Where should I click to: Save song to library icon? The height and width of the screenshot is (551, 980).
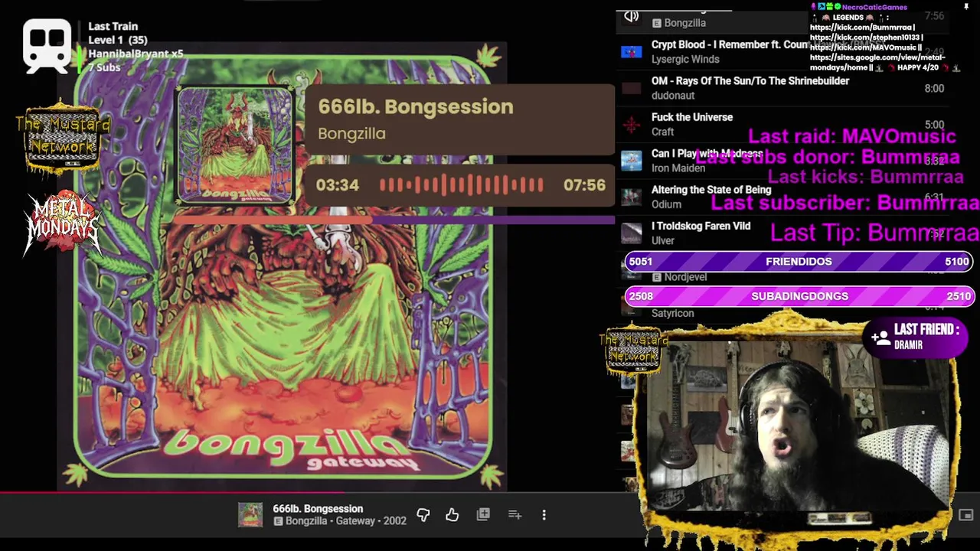point(483,515)
